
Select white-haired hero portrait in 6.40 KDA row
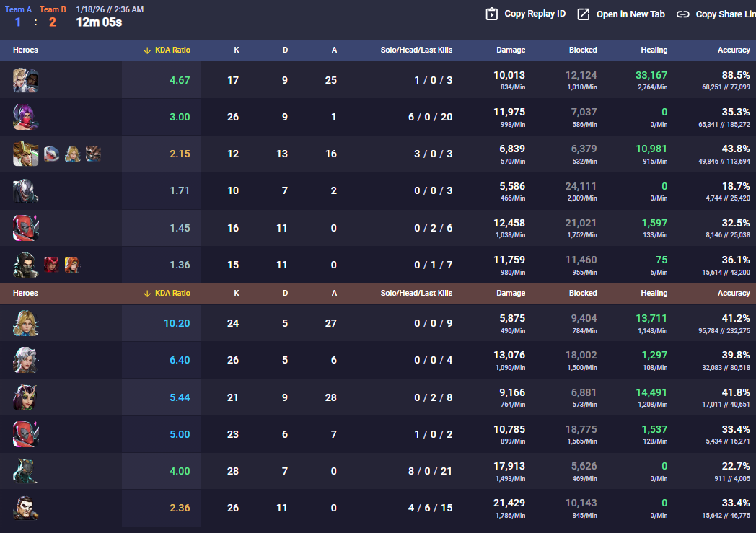coord(25,360)
